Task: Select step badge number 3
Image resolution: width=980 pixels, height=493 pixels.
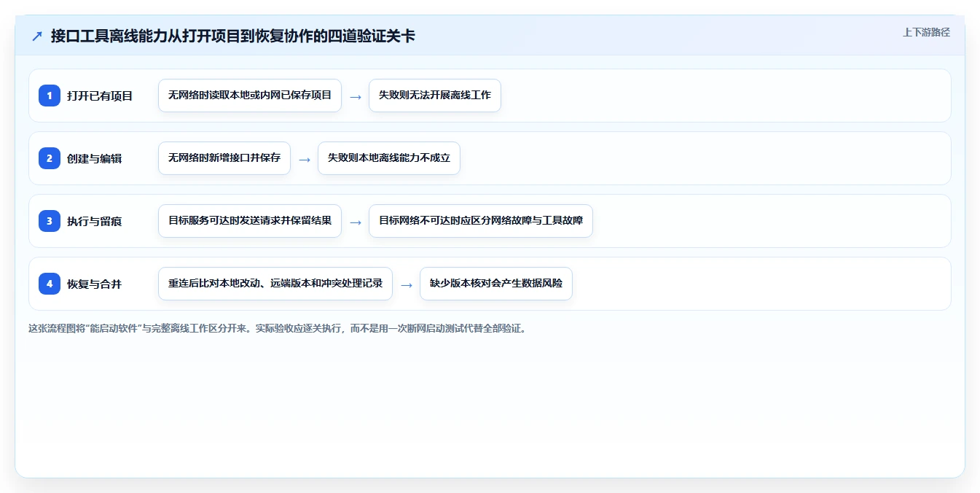Action: 50,220
